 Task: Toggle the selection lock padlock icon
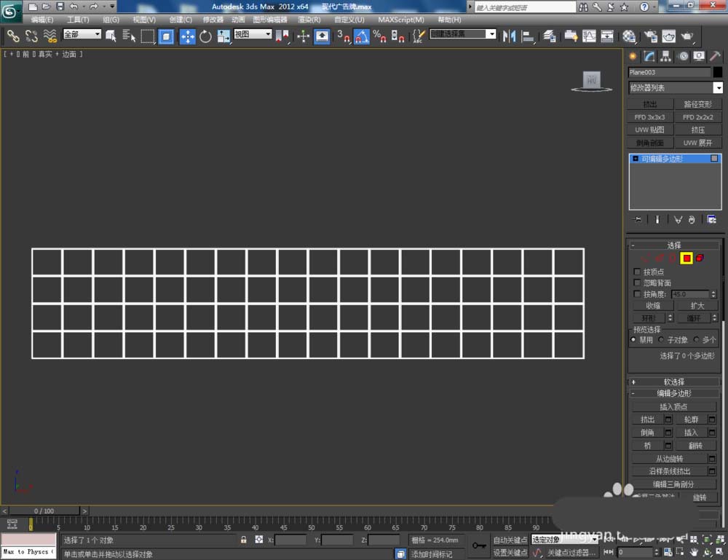pyautogui.click(x=243, y=540)
